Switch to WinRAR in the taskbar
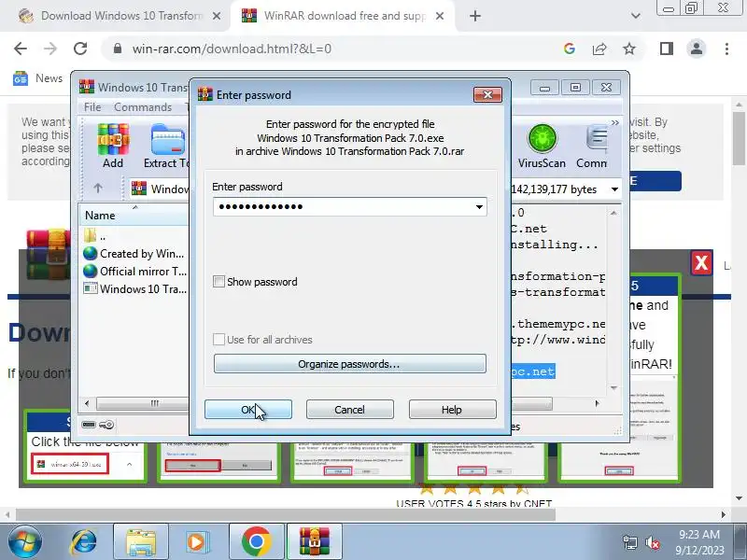This screenshot has height=560, width=747. click(x=315, y=542)
